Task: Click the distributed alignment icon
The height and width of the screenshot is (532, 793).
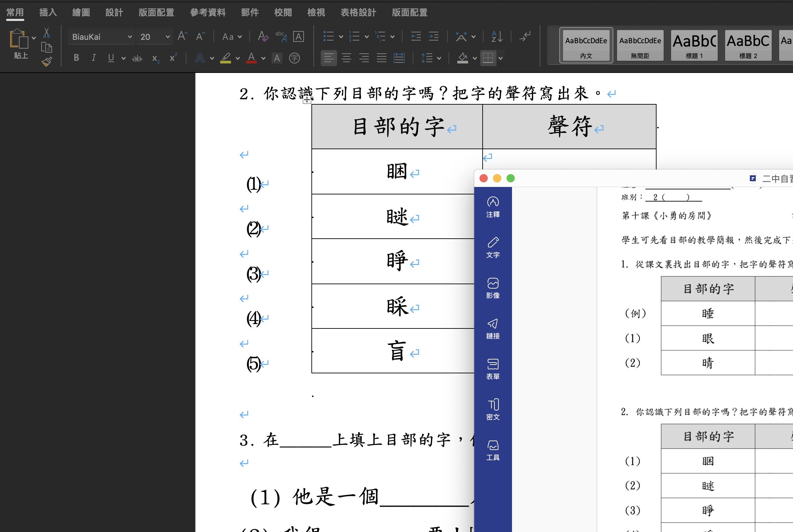Action: point(399,58)
